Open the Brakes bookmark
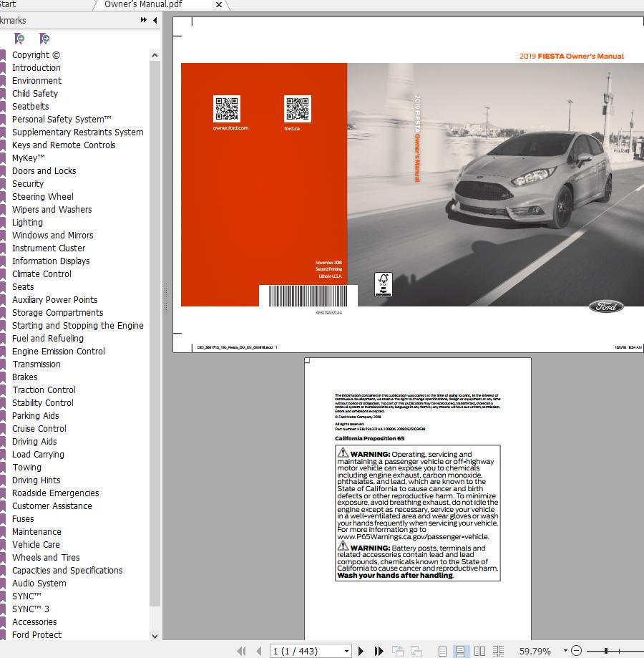 pyautogui.click(x=25, y=377)
